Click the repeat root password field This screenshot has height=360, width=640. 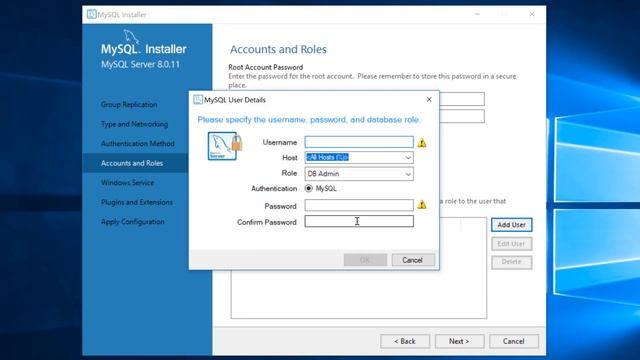[x=462, y=116]
